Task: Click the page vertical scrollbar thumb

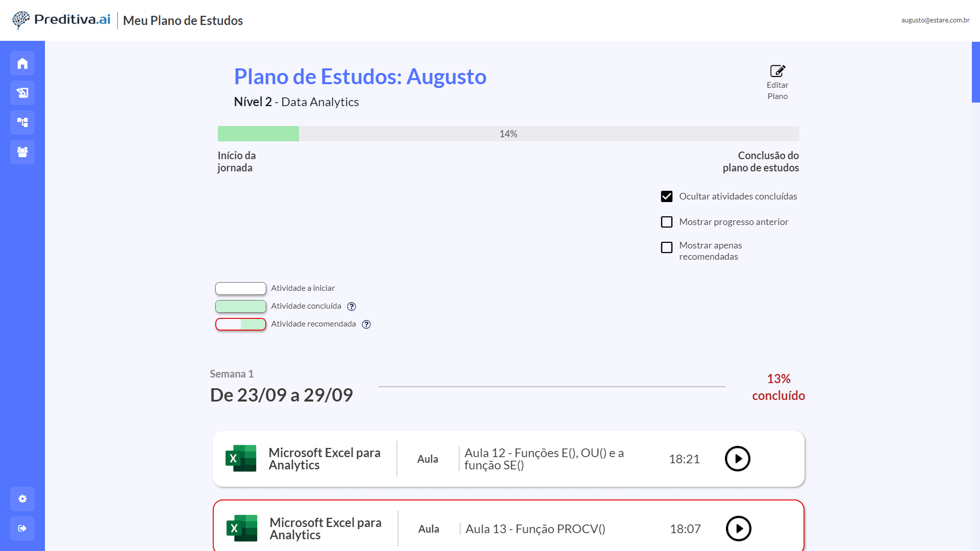Action: (976, 72)
